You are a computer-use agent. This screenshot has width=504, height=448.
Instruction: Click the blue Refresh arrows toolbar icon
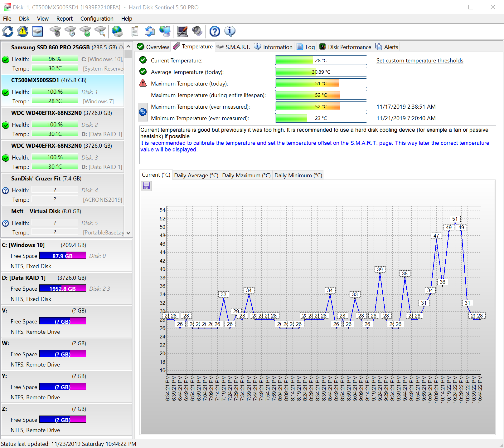click(8, 31)
